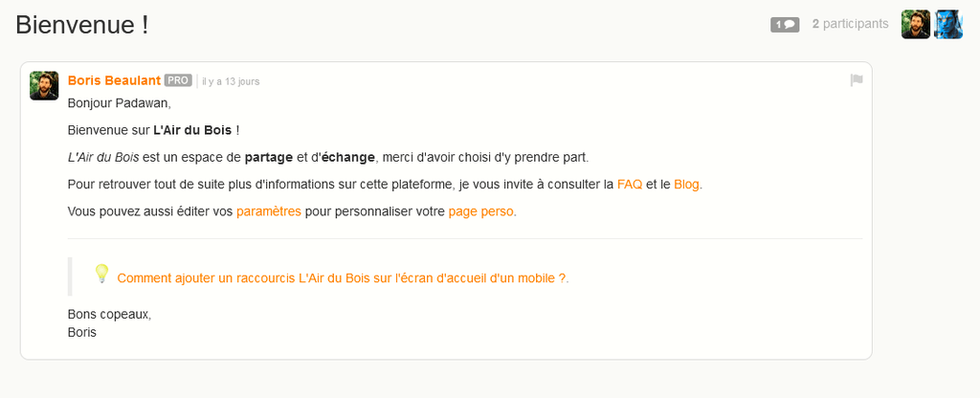Click the bold 'L'Air du Bois' text
Image resolution: width=980 pixels, height=398 pixels.
pyautogui.click(x=193, y=130)
